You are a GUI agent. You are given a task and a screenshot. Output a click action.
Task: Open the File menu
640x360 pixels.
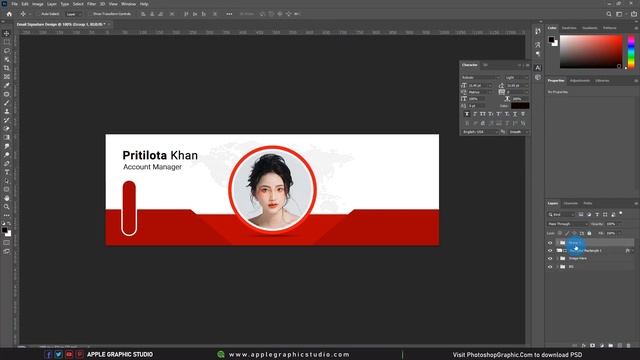[14, 4]
